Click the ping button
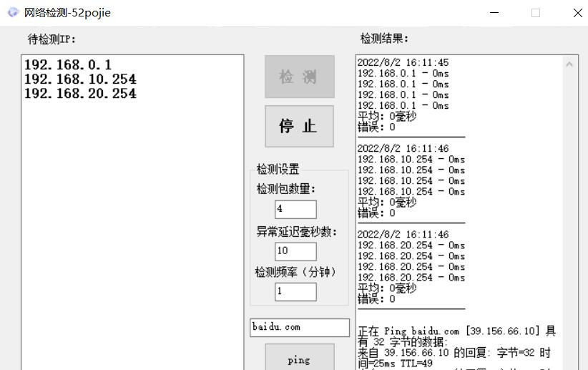The image size is (588, 370). pos(300,359)
